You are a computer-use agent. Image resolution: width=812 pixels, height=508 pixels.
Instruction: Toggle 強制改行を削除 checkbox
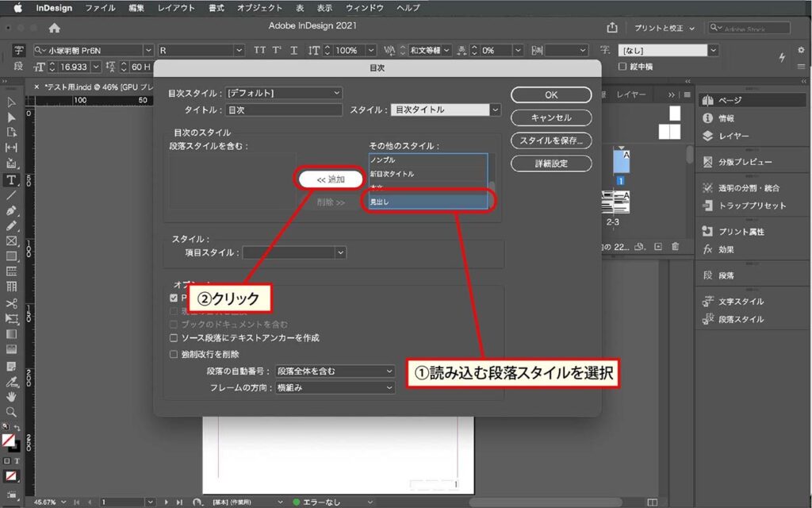(174, 355)
